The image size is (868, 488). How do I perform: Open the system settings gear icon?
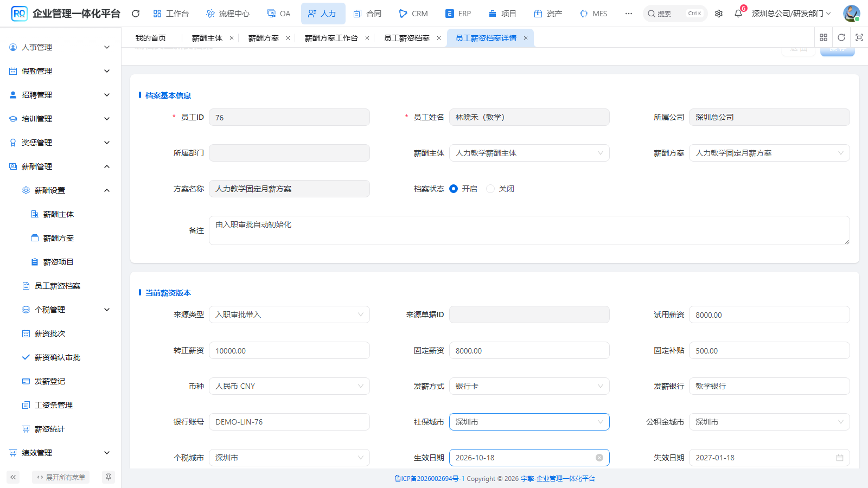click(719, 14)
